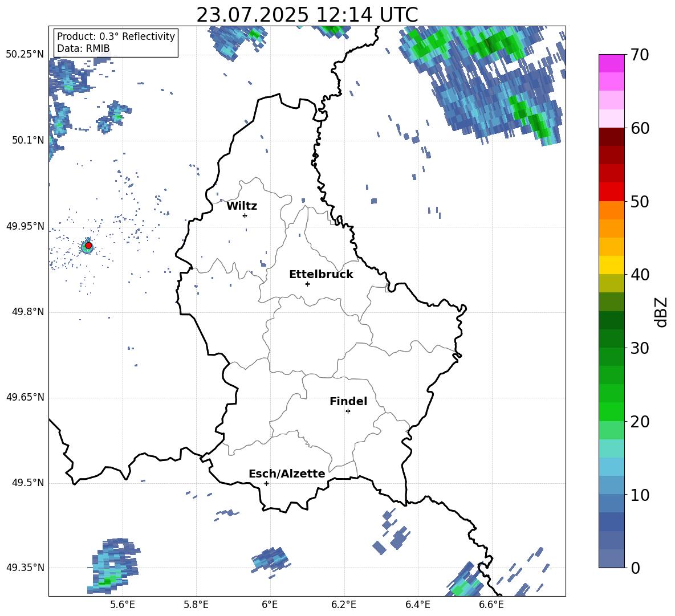Screen dimensions: 675x616
Task: Click the Esch/Alzette station cross marker
Action: click(x=266, y=483)
